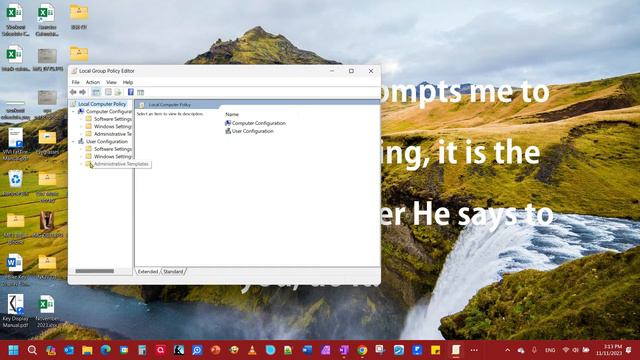640x360 pixels.
Task: Select Administrative Templates under User Configuration
Action: coord(121,164)
